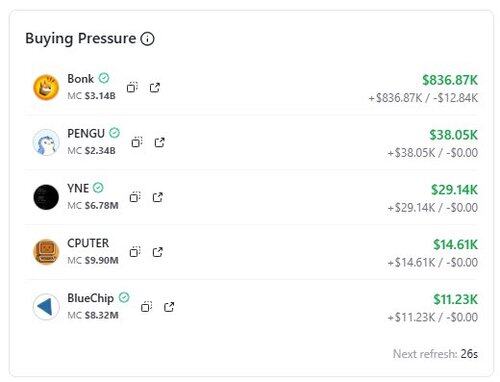Image resolution: width=500 pixels, height=382 pixels.
Task: Select the black YNE token logo
Action: point(46,197)
